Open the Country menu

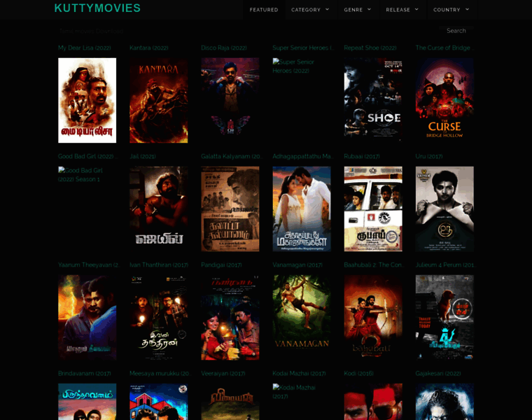click(451, 10)
